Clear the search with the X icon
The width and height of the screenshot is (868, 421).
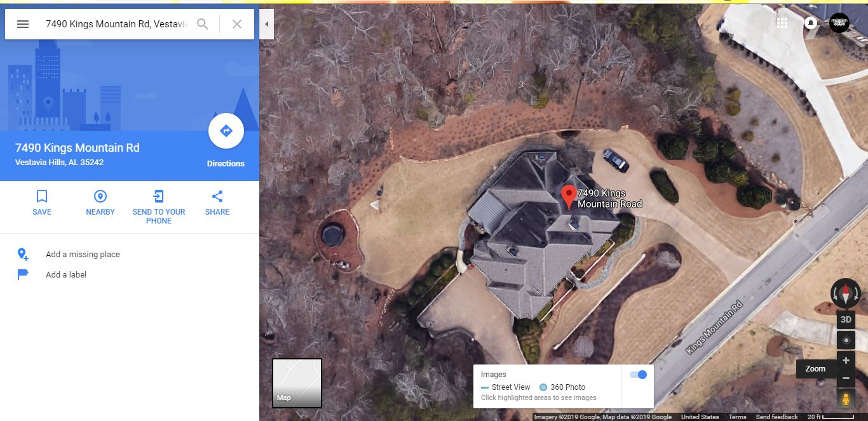tap(237, 24)
